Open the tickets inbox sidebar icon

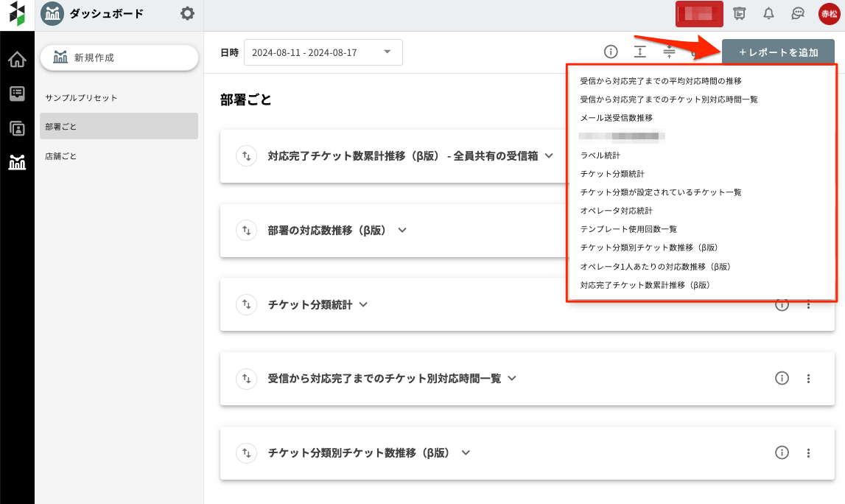point(17,94)
